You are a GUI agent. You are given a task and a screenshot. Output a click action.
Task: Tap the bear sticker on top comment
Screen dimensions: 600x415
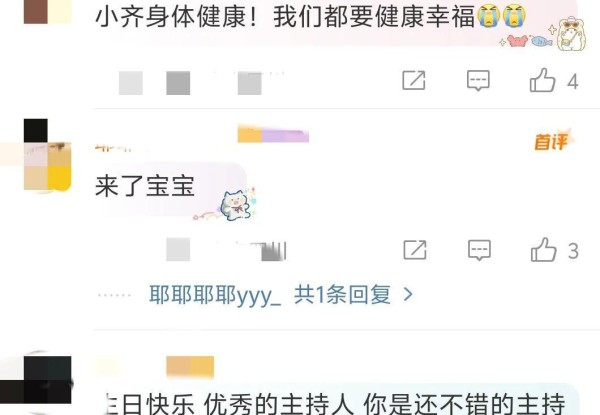(x=571, y=34)
